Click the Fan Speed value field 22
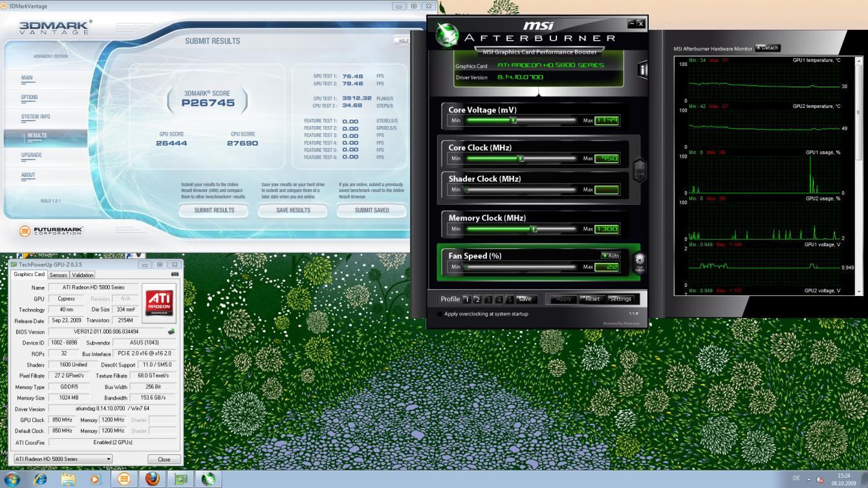This screenshot has width=868, height=488. [607, 267]
